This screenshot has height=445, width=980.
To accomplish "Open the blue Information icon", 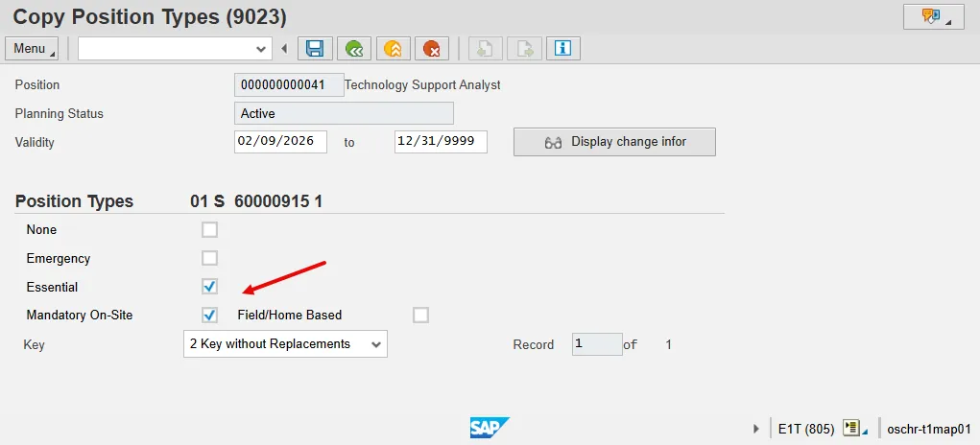I will click(563, 49).
